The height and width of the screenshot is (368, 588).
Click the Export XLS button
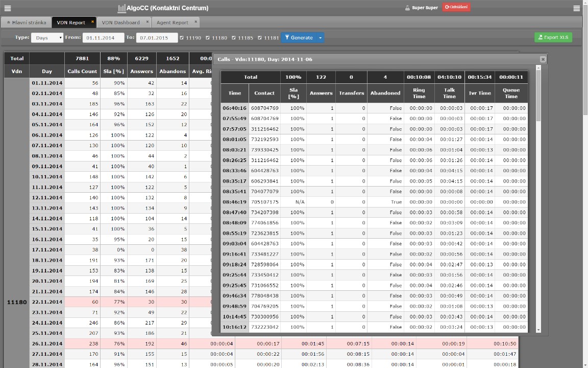click(553, 37)
